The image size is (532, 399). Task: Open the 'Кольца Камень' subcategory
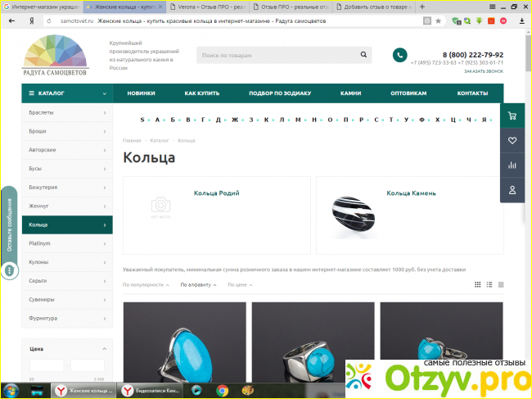(411, 193)
